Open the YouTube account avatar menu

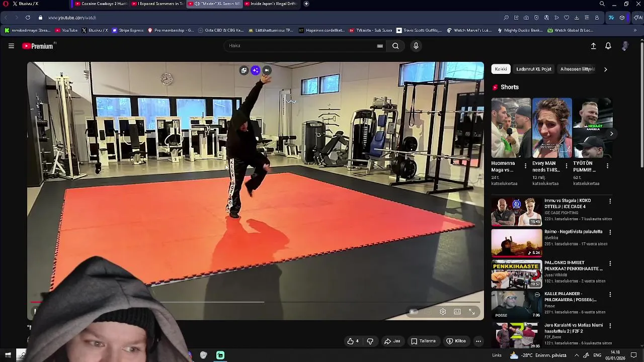click(625, 46)
